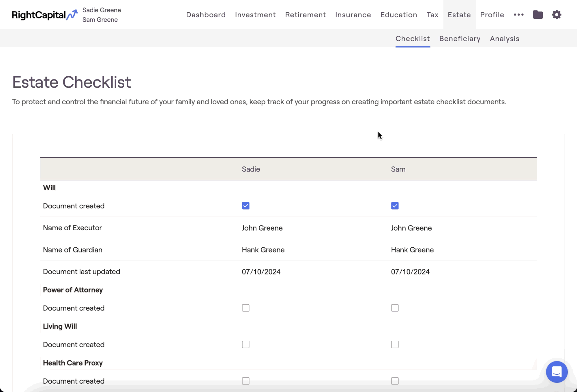Click the Sadie Greene client name
577x392 pixels.
[x=102, y=10]
